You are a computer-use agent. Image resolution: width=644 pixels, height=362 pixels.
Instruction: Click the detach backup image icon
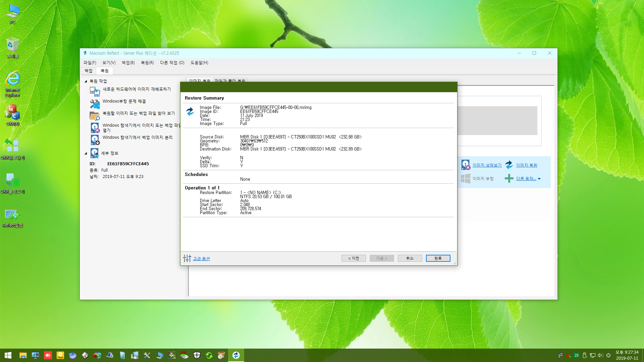[95, 140]
